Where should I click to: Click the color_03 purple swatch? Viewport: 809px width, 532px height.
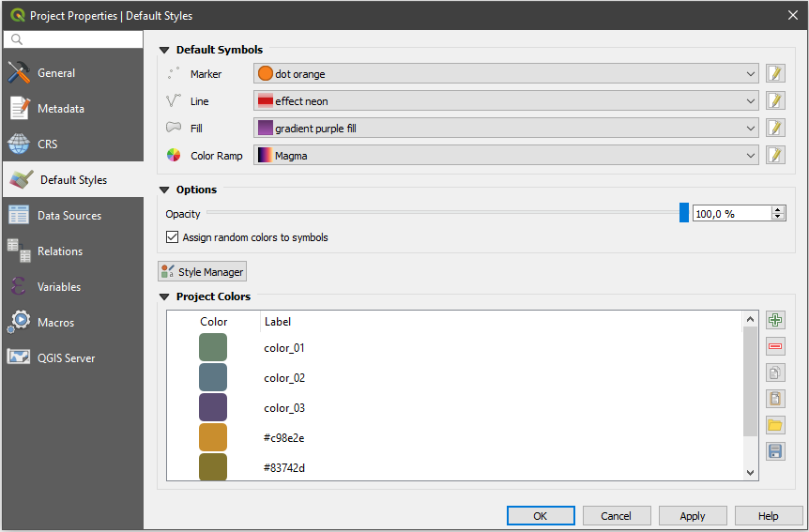pyautogui.click(x=213, y=408)
